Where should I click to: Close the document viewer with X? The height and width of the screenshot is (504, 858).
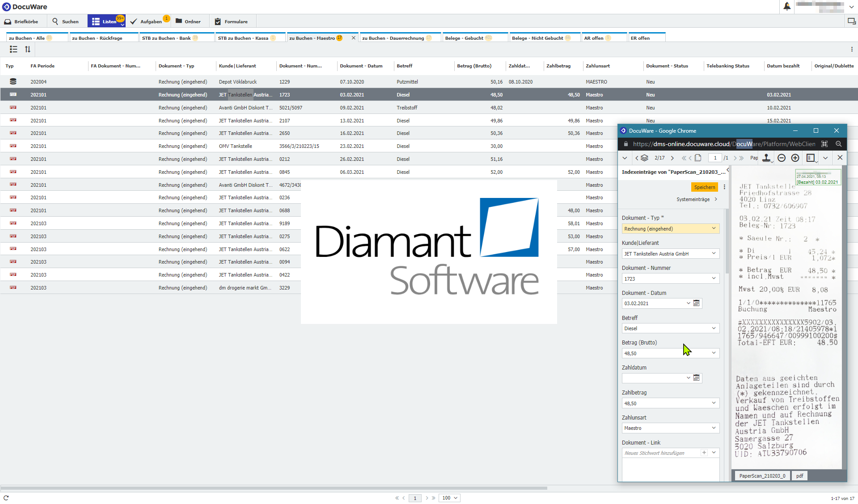click(x=840, y=158)
